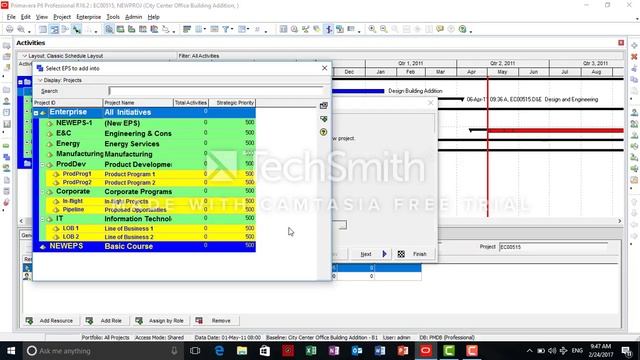640x360 pixels.
Task: Click the Assign by Role button
Action: (x=160, y=321)
